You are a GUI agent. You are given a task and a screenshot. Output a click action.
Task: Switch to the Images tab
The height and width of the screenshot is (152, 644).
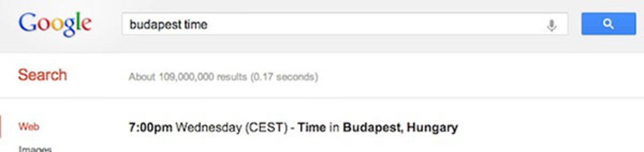35,149
